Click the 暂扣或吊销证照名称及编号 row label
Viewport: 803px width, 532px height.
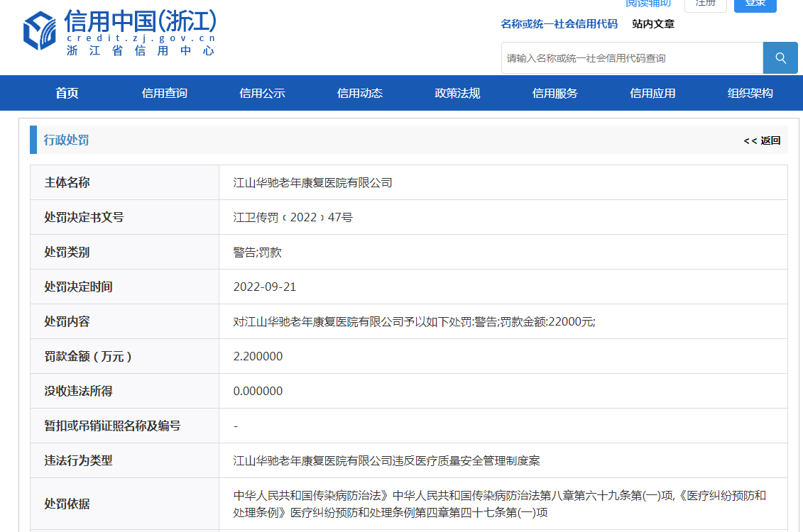[112, 426]
